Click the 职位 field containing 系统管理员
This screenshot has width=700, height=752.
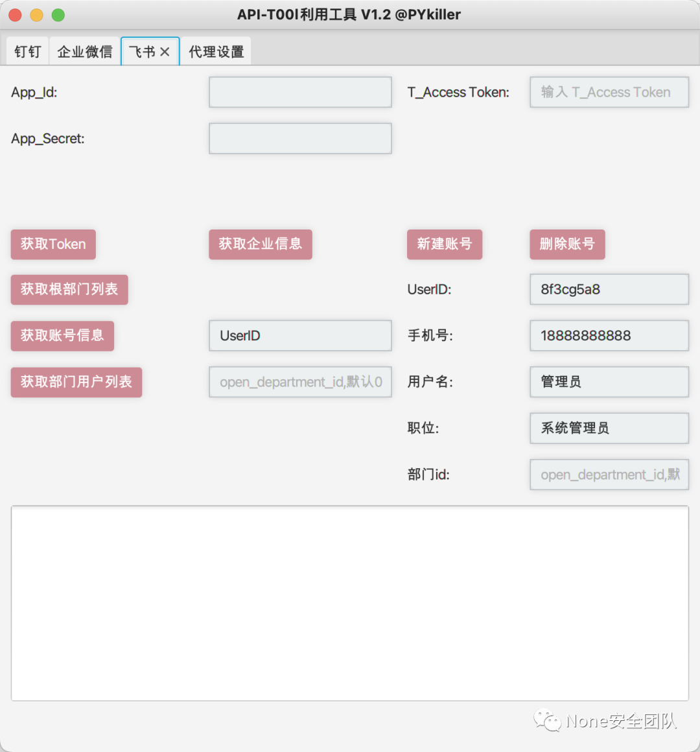click(x=609, y=429)
